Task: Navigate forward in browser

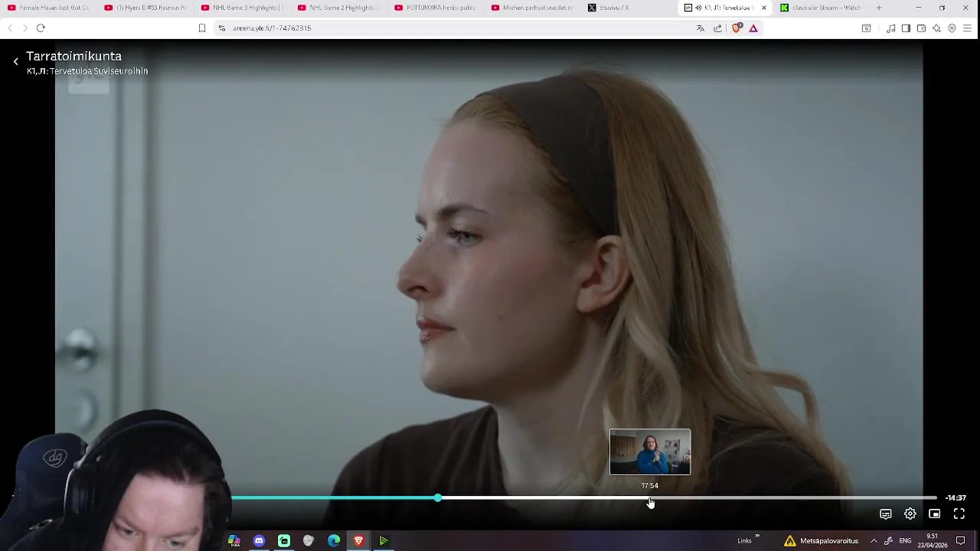Action: pyautogui.click(x=24, y=28)
